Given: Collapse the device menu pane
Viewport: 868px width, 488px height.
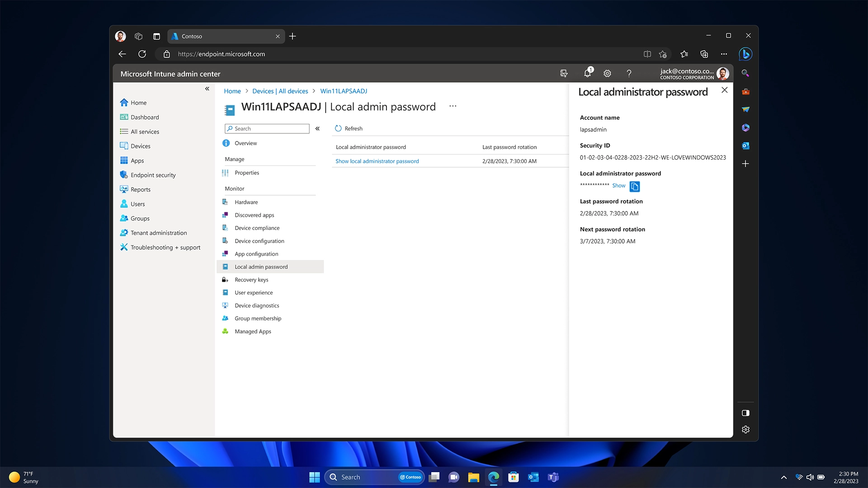Looking at the screenshot, I should 317,129.
